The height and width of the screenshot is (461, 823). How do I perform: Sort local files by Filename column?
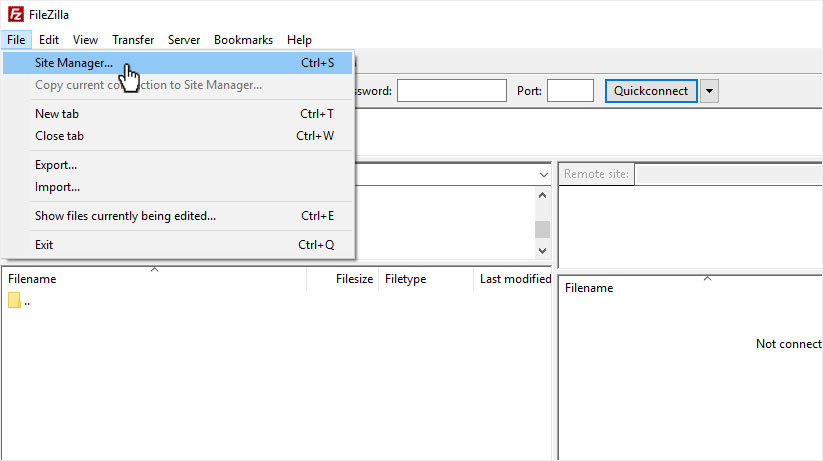[x=154, y=279]
